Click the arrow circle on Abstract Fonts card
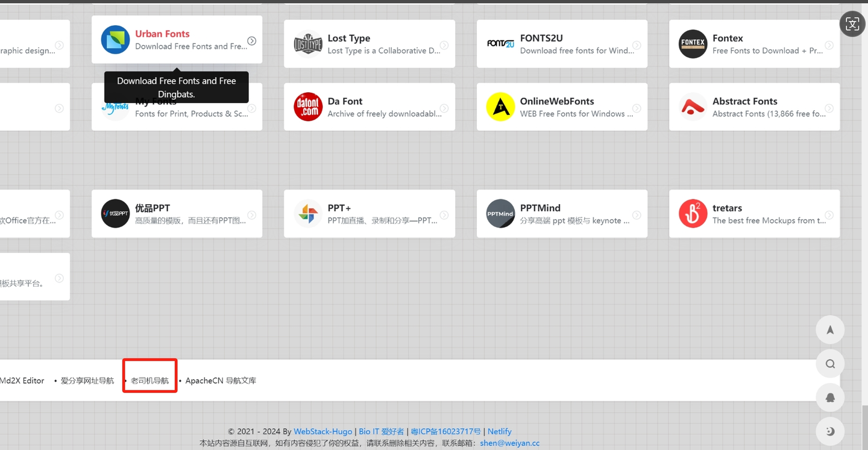Viewport: 868px width, 450px height. tap(829, 108)
